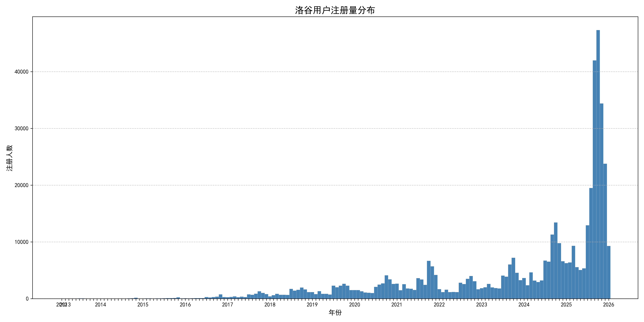The width and height of the screenshot is (644, 322).
Task: Click the late-2021 peak bar
Action: [x=429, y=280]
